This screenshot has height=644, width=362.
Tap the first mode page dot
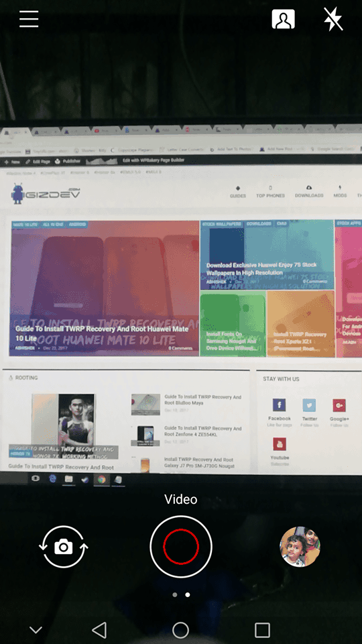pos(175,594)
